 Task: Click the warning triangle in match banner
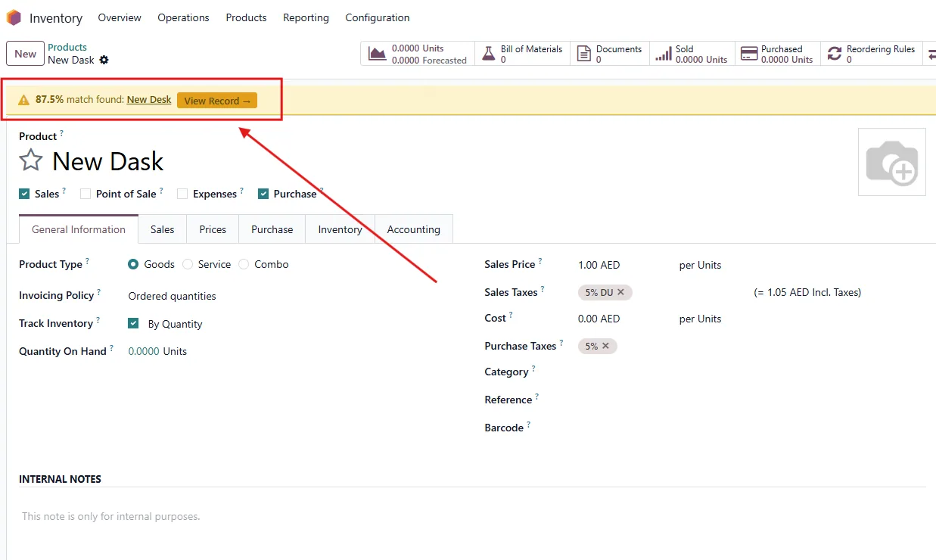tap(24, 100)
